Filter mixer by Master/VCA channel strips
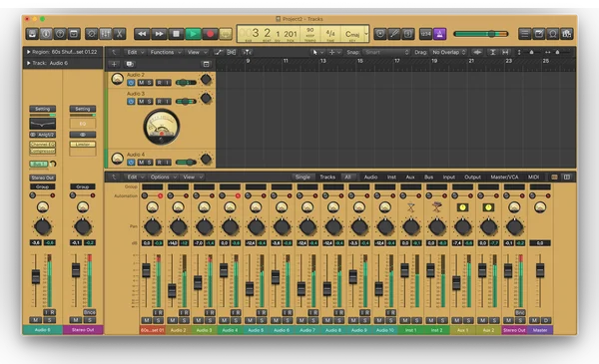The height and width of the screenshot is (364, 599). point(504,178)
